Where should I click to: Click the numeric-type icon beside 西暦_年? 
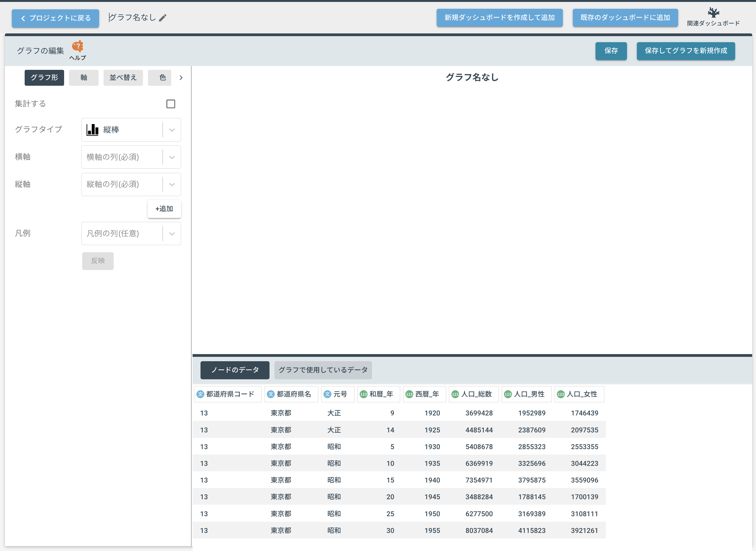(409, 394)
